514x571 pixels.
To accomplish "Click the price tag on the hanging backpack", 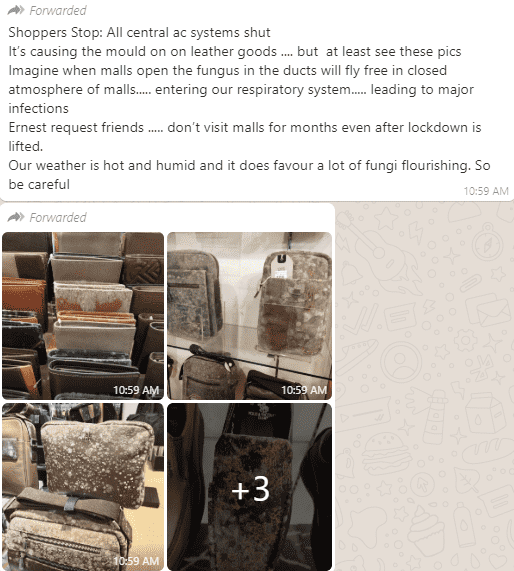I will 281,269.
